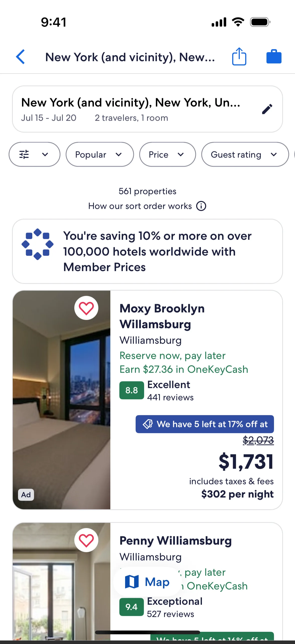Viewport: 295px width, 644px height.
Task: Open the Moxy Brooklyn Willamsburg listing title
Action: 162,316
